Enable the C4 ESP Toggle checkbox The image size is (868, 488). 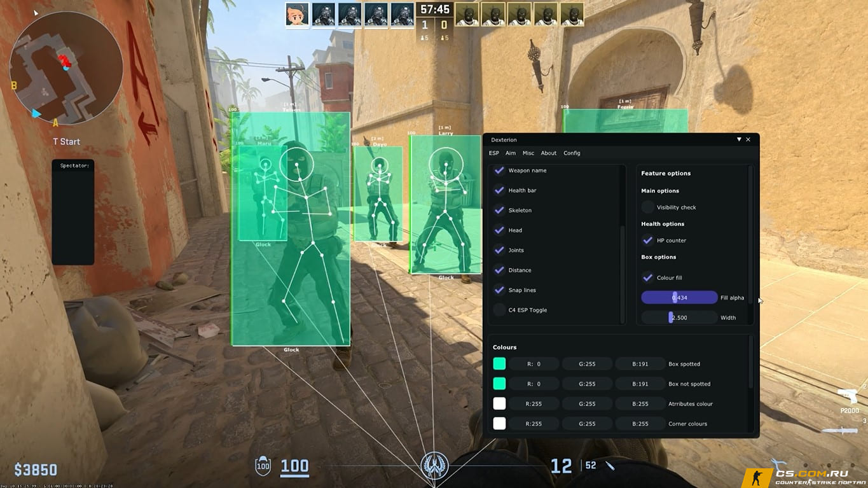500,310
